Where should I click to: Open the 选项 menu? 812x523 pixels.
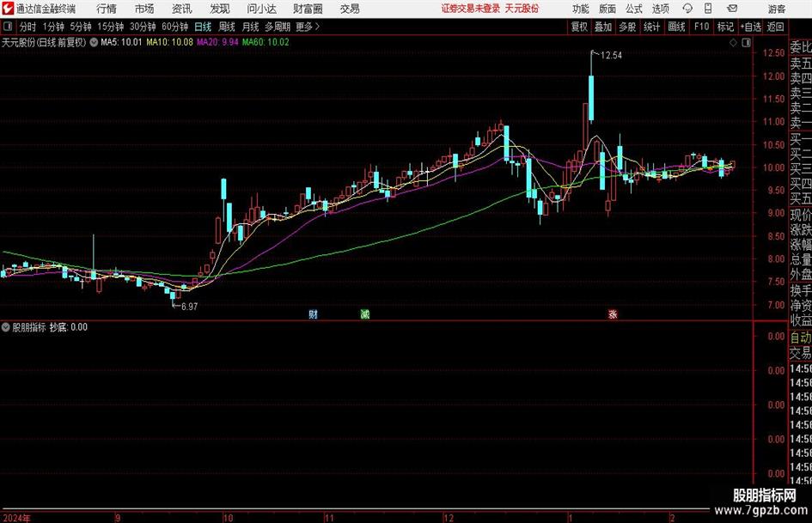pos(660,9)
